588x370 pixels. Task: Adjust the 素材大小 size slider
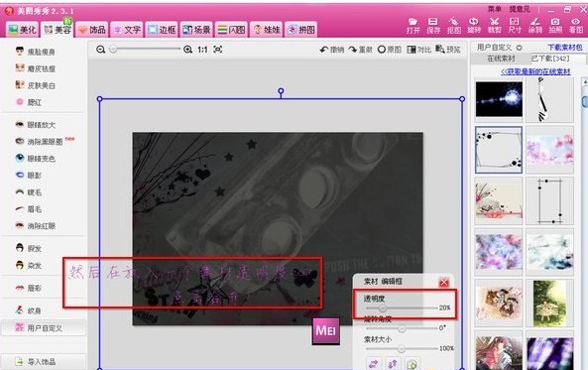pos(402,348)
